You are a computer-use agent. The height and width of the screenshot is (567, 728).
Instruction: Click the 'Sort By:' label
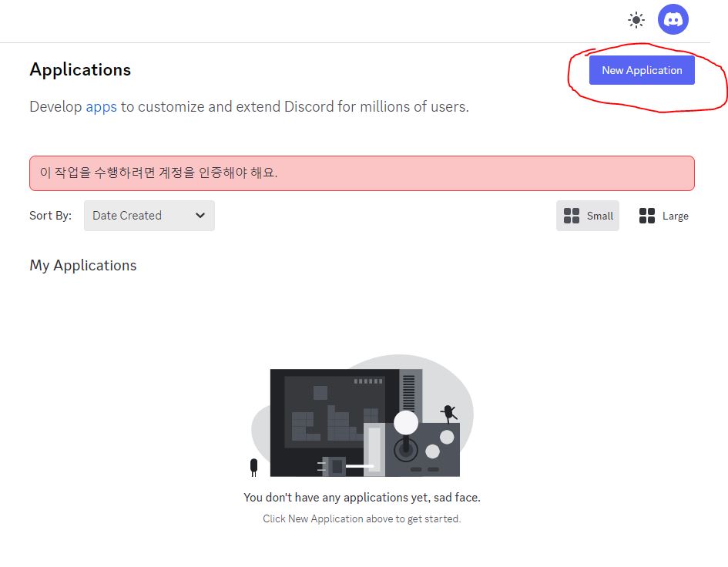[51, 216]
